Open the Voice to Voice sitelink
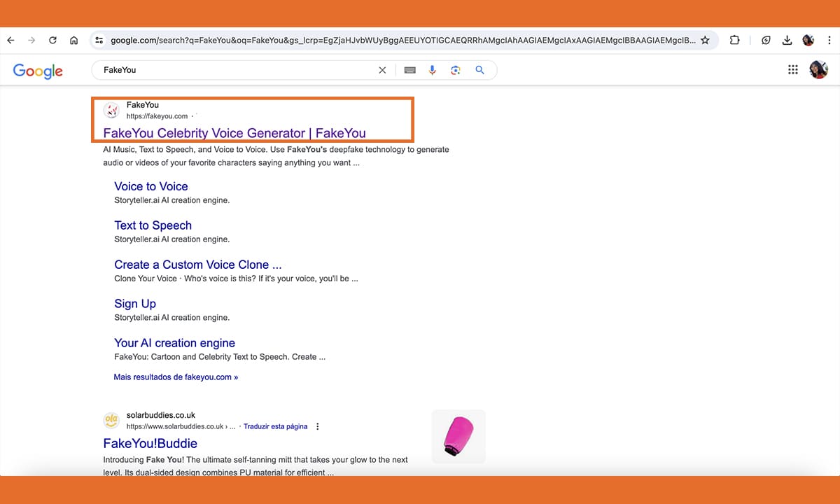 coord(151,186)
